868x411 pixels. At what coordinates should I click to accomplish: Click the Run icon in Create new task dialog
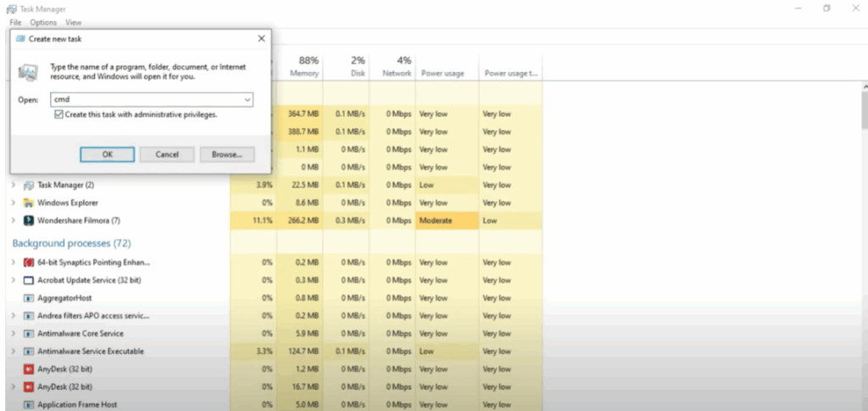(28, 73)
